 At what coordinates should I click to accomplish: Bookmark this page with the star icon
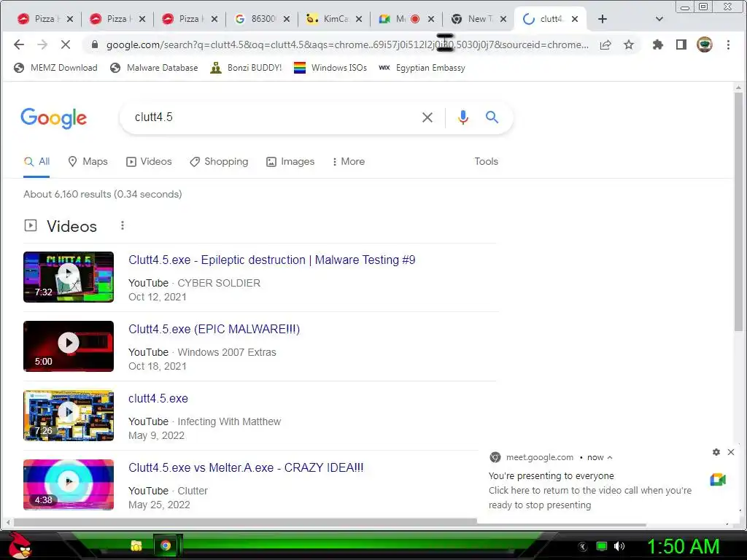(x=629, y=44)
